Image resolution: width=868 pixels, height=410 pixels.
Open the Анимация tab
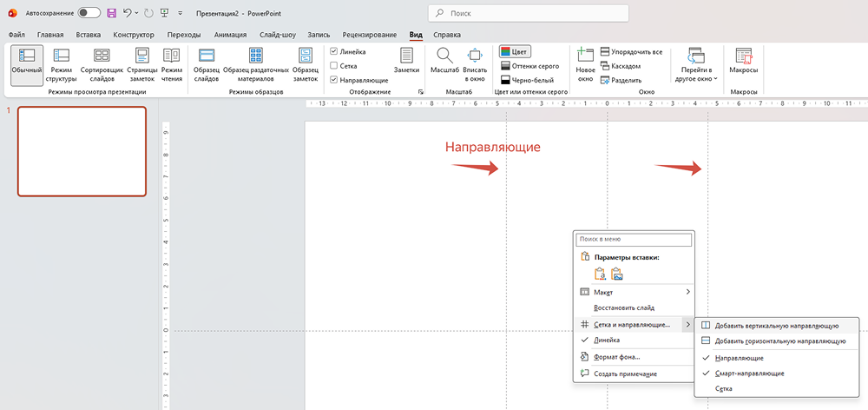pos(230,35)
